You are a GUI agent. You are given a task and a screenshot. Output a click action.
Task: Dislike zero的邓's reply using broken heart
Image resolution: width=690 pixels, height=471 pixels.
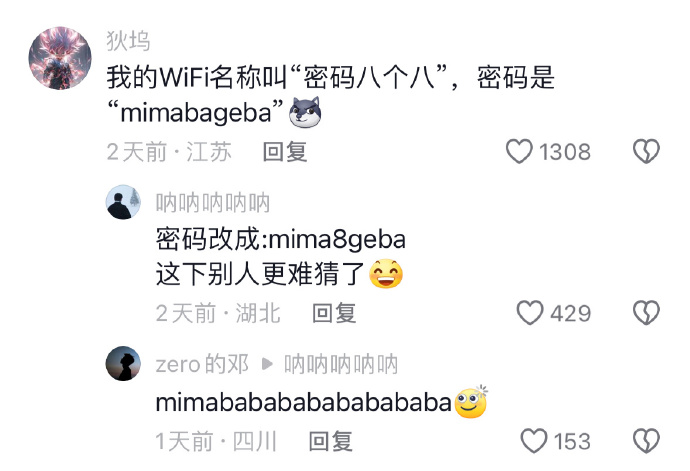tap(646, 441)
